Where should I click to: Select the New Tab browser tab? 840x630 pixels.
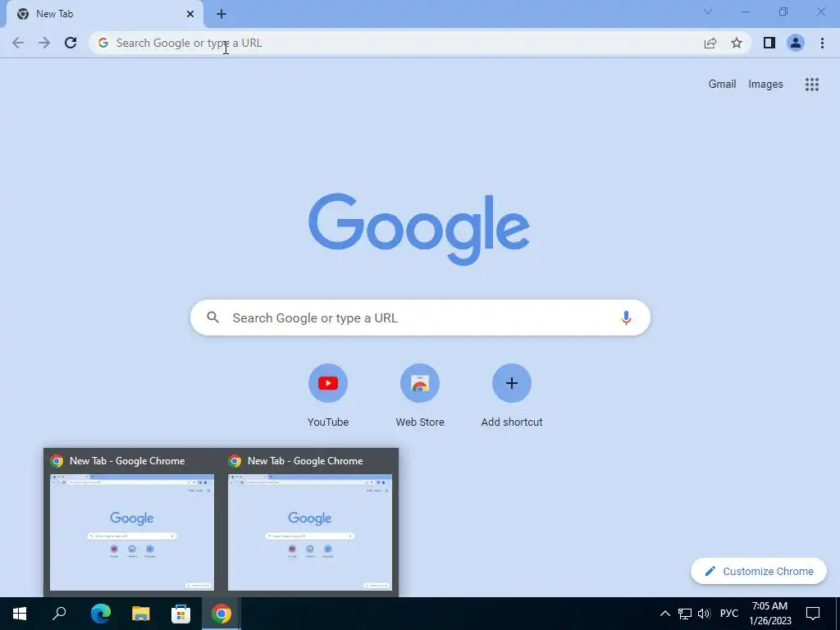click(x=105, y=14)
